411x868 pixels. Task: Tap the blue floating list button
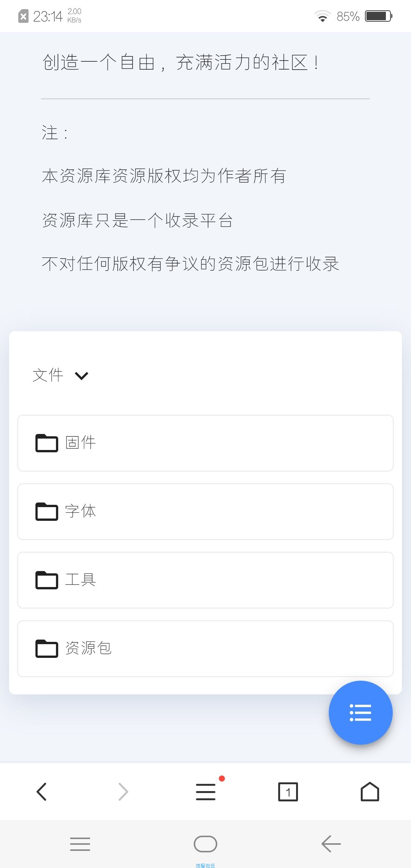point(360,712)
